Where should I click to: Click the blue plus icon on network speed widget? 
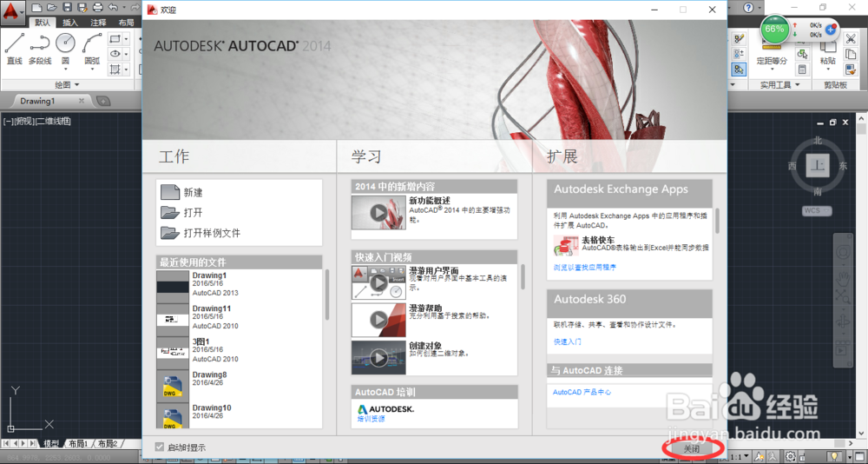click(831, 29)
